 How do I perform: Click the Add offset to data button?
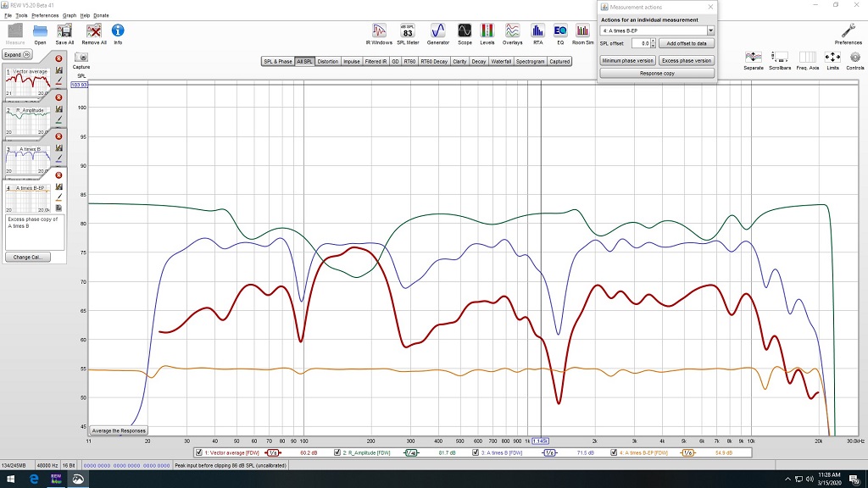[687, 43]
